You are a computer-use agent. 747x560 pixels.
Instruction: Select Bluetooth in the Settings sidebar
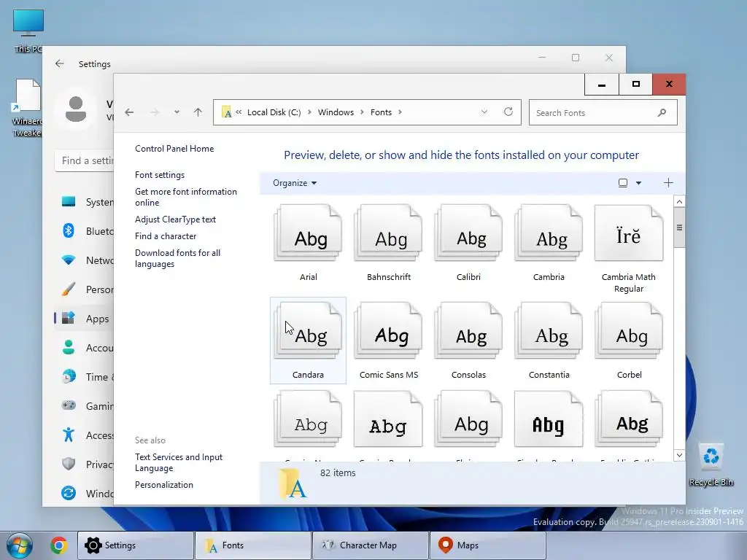pos(84,231)
